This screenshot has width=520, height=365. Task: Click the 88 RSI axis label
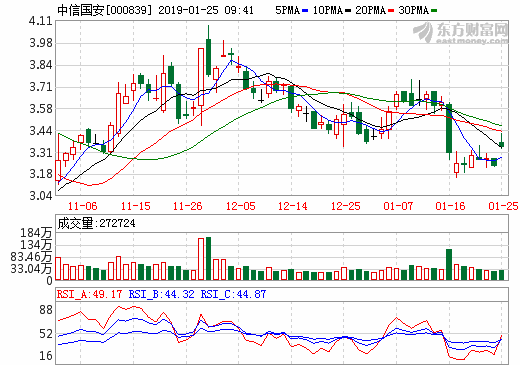tap(46, 310)
